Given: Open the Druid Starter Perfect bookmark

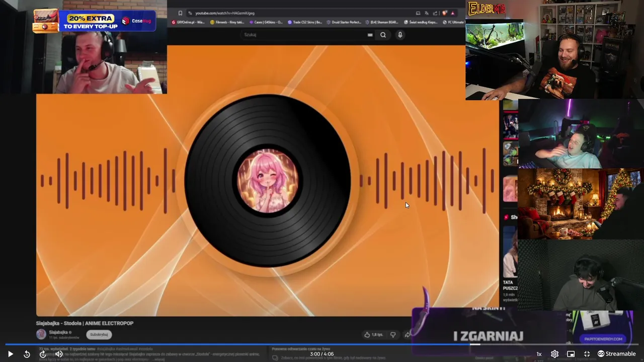Looking at the screenshot, I should coord(344,22).
